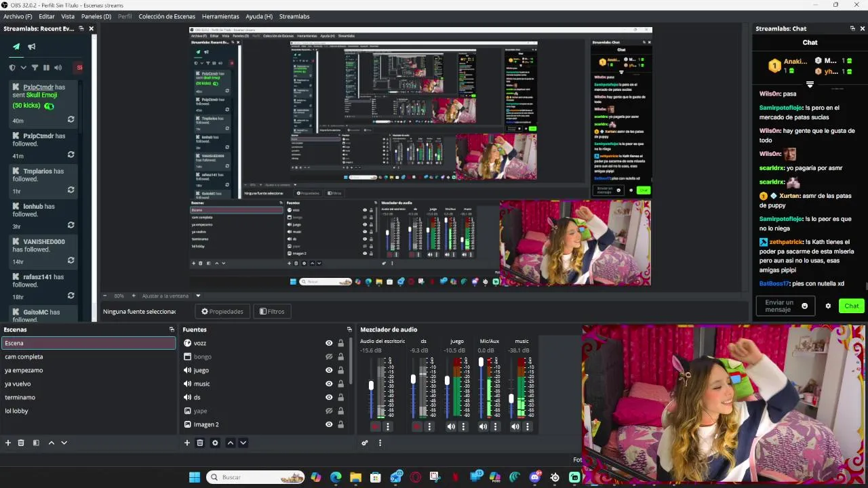Zoom in the preview with plus button
The width and height of the screenshot is (868, 488).
click(x=134, y=296)
